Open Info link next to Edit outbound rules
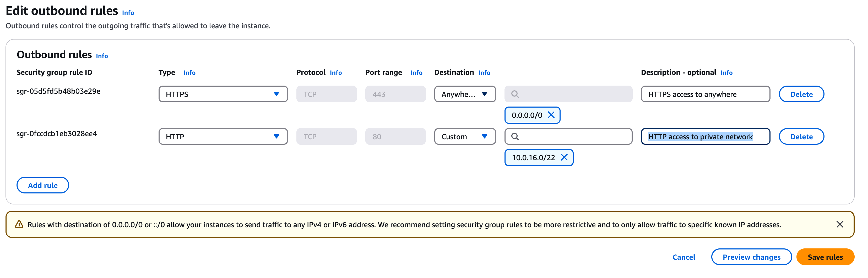 click(128, 13)
